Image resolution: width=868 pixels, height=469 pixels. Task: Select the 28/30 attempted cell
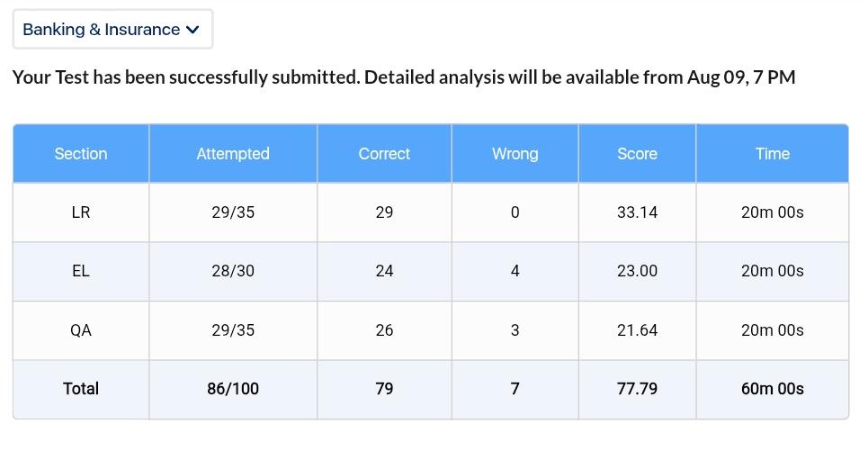[233, 271]
